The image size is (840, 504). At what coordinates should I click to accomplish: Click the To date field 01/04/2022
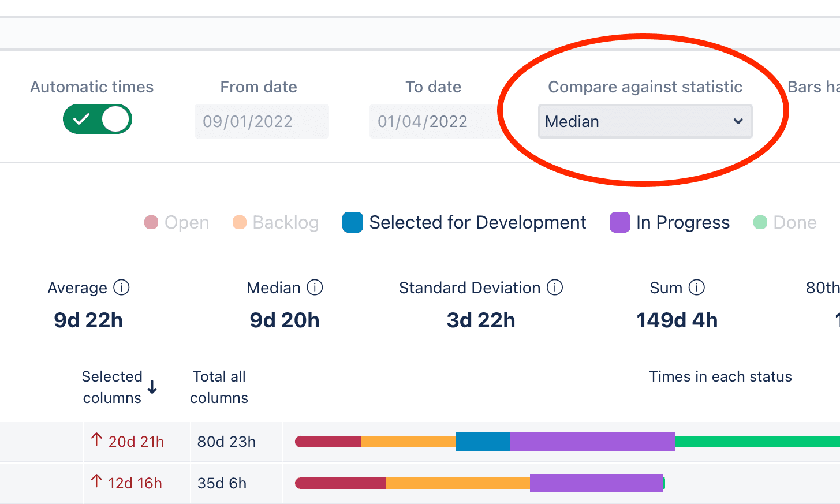click(436, 121)
